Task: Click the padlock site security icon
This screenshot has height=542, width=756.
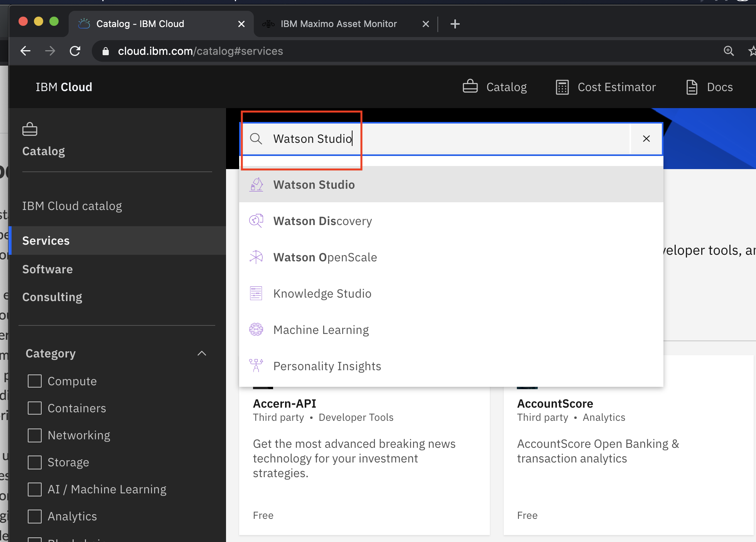Action: click(x=105, y=51)
